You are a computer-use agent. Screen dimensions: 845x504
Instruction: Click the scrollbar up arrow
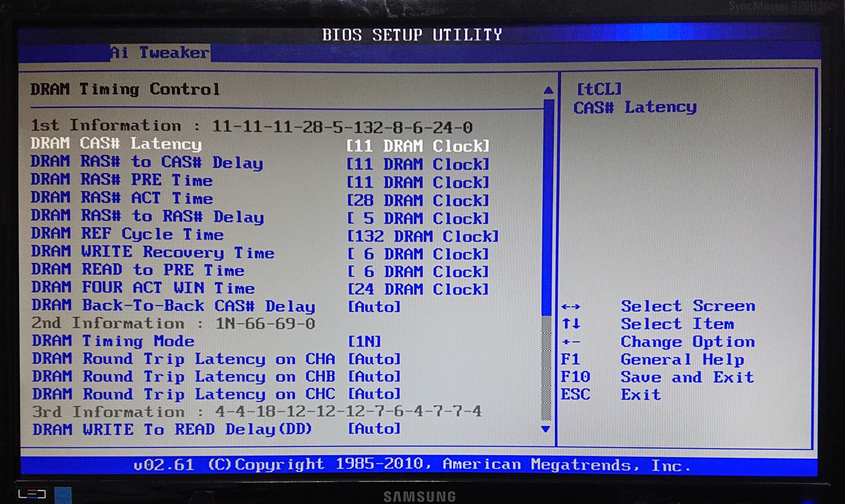548,90
